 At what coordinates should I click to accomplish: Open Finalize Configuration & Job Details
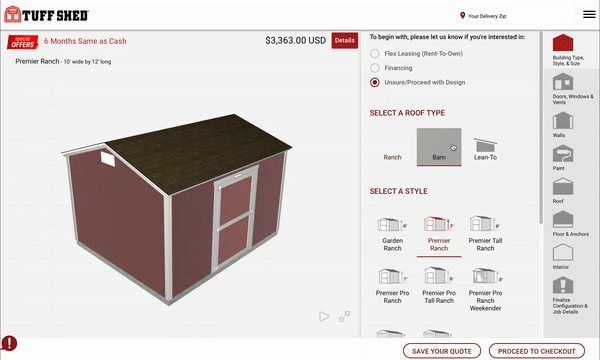point(570,295)
